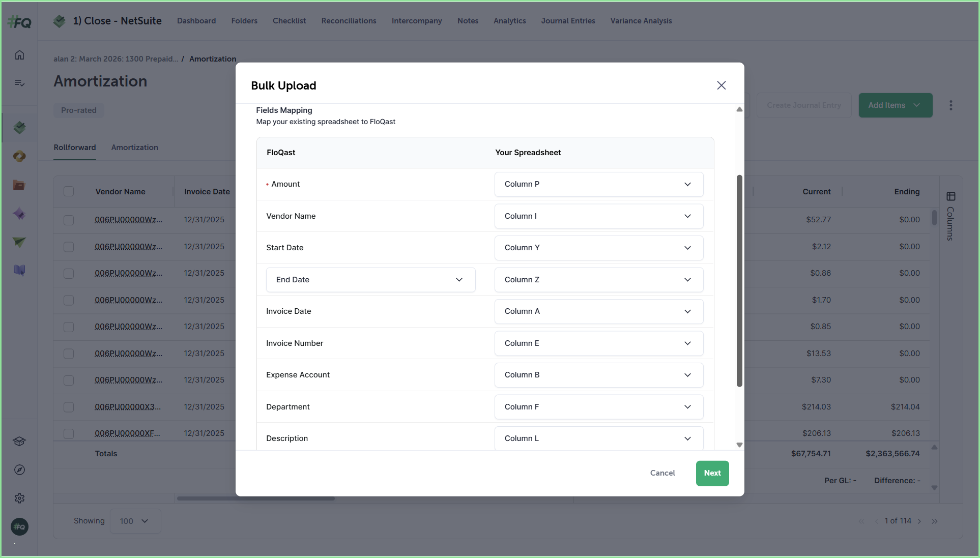
Task: Click the FloQast FQ logo icon
Action: pyautogui.click(x=20, y=22)
